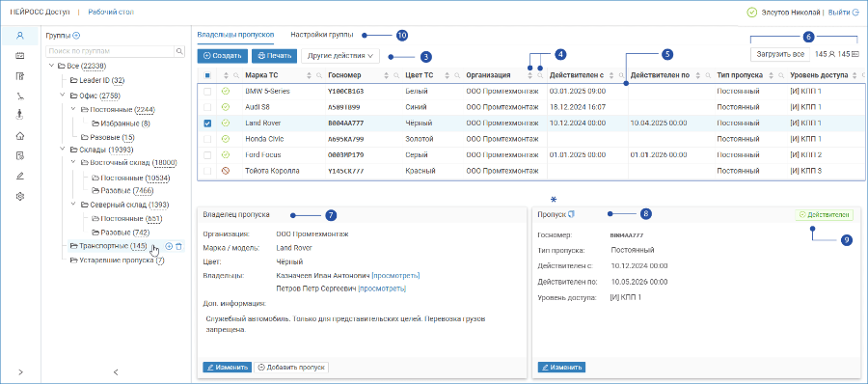Check the Ford Focus row checkbox
This screenshot has width=868, height=384.
point(207,155)
